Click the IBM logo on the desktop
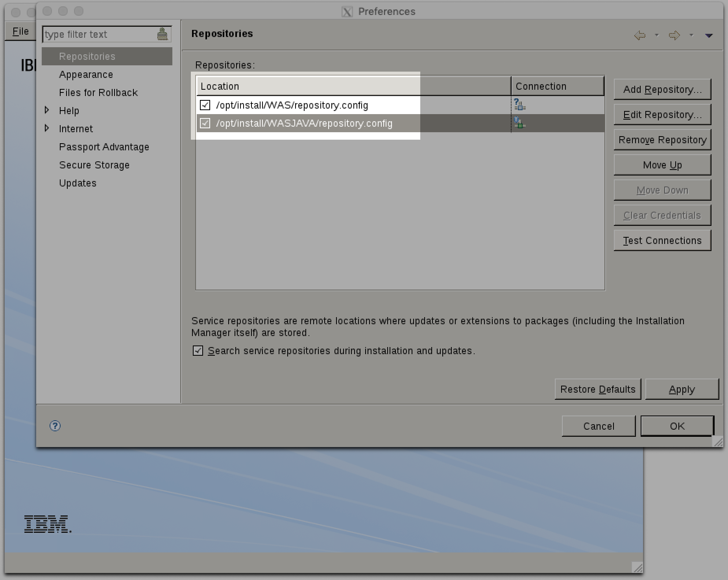Screen dimensions: 728x580 (x=47, y=524)
